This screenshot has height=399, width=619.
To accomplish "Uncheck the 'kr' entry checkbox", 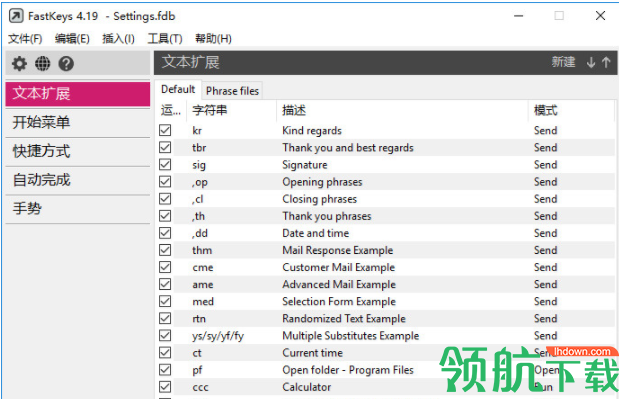I will coord(165,130).
